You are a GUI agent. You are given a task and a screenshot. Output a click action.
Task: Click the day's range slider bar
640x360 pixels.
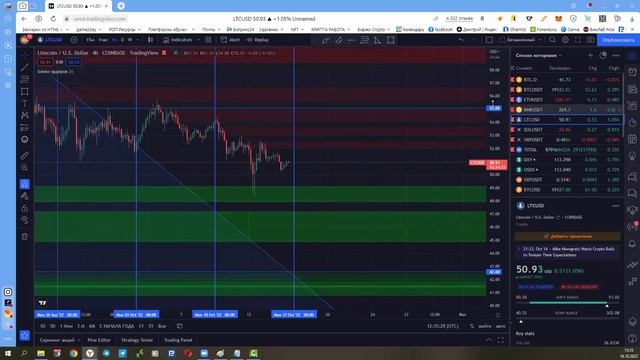(x=568, y=302)
